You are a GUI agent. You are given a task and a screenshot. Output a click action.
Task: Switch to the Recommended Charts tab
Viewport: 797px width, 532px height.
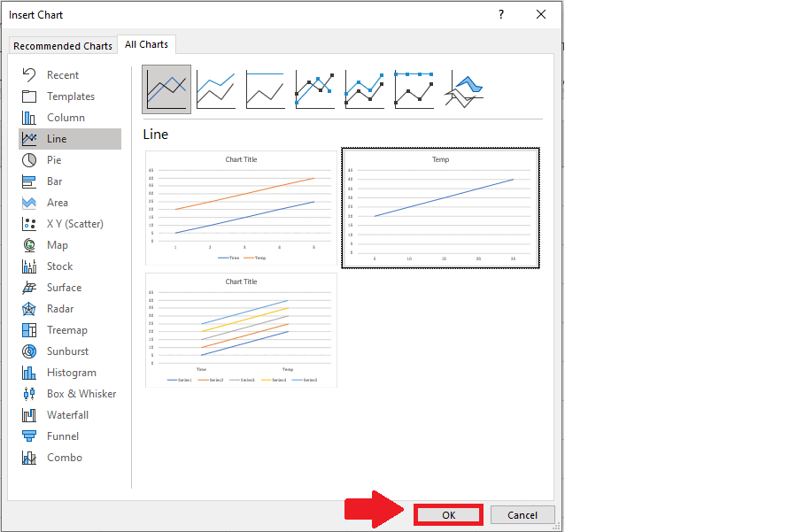[x=63, y=46]
